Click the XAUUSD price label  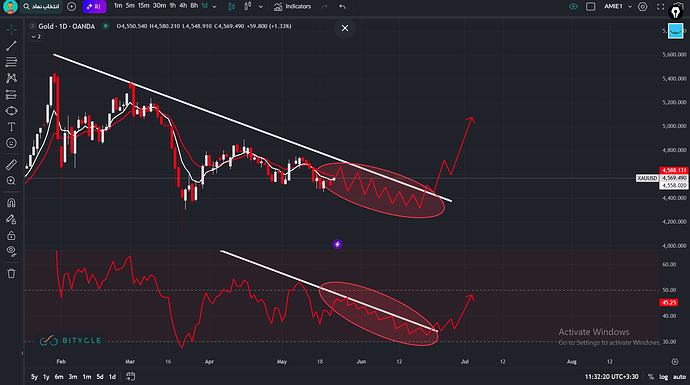point(647,178)
